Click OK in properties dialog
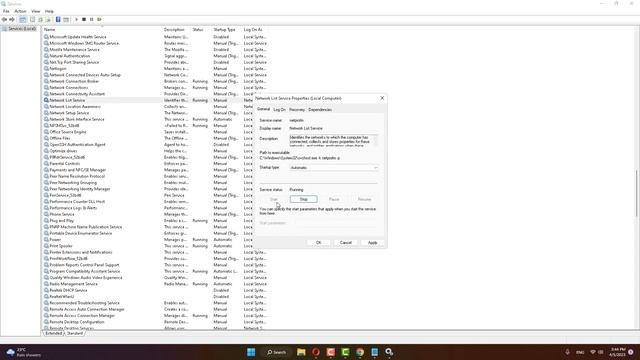 [x=318, y=242]
